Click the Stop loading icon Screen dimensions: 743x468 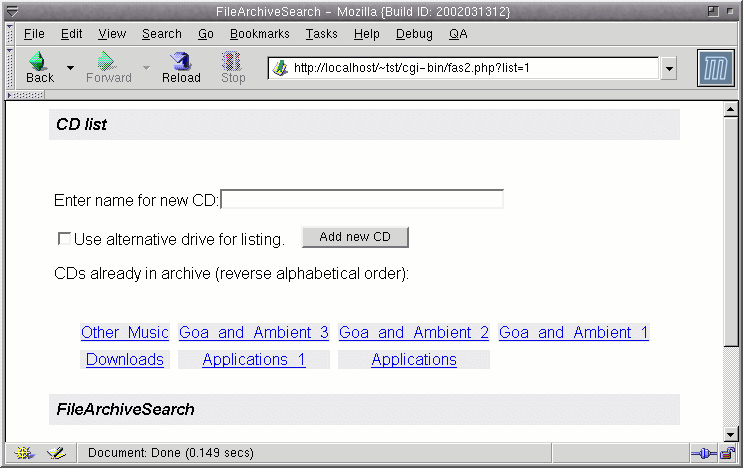click(232, 67)
